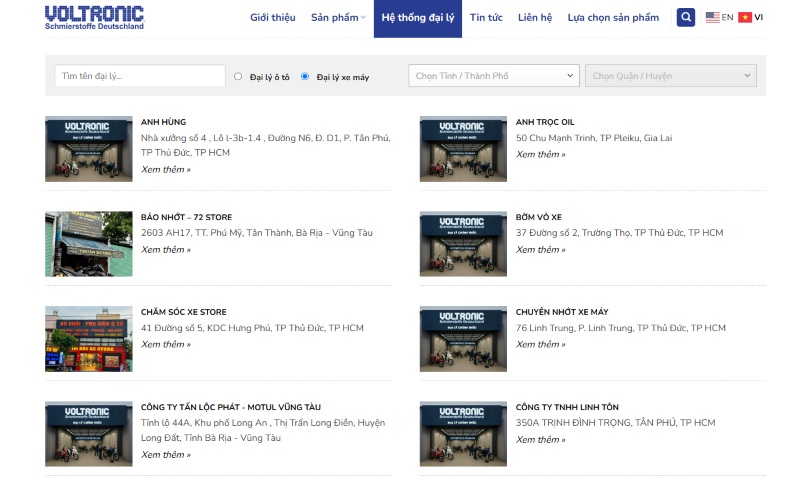This screenshot has width=800, height=484.
Task: Switch language via US flag icon
Action: tap(712, 17)
